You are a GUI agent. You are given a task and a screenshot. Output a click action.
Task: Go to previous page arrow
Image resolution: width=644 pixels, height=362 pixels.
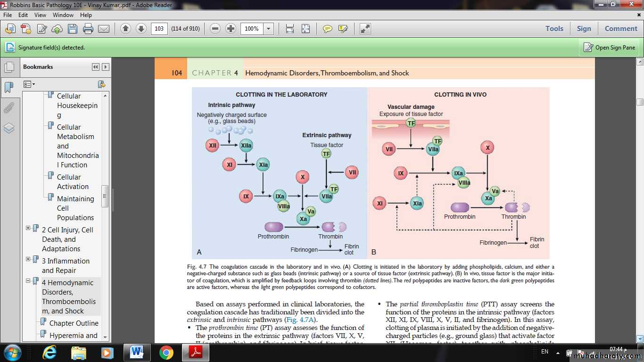(125, 29)
